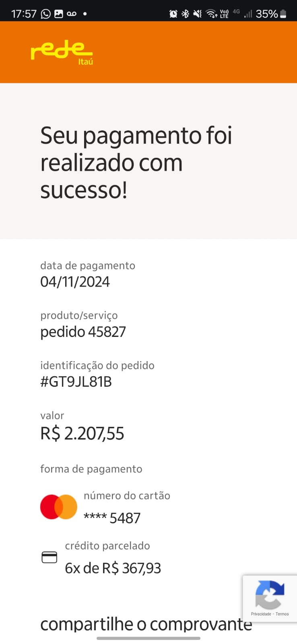Tap the voicemail status icon
Image resolution: width=297 pixels, height=644 pixels.
pos(72,14)
